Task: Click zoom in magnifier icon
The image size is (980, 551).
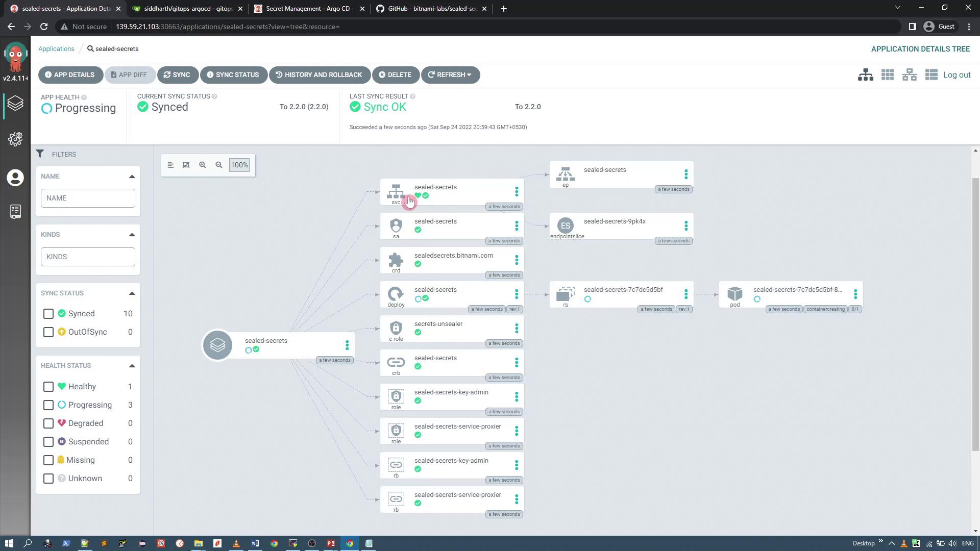Action: 203,165
